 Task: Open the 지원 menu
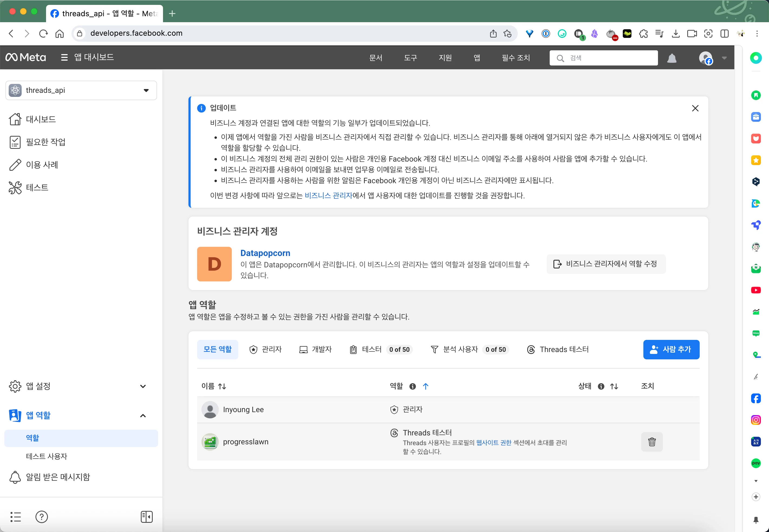coord(445,58)
